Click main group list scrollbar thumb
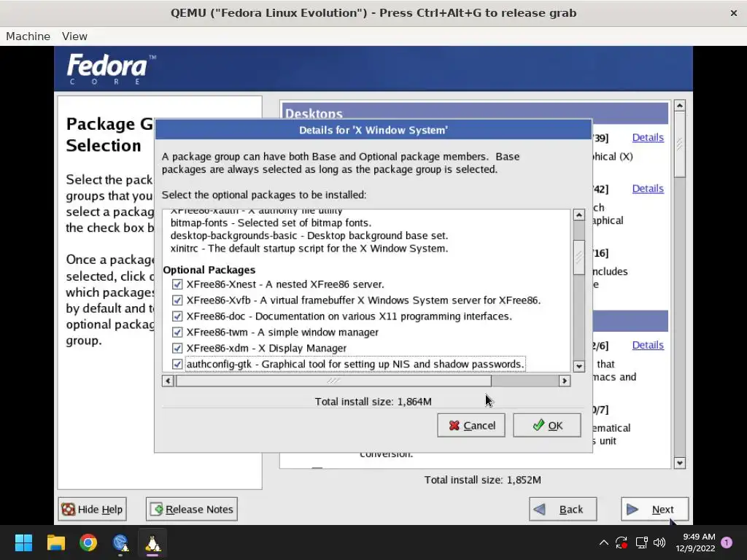Viewport: 747px width, 560px height. 680,144
